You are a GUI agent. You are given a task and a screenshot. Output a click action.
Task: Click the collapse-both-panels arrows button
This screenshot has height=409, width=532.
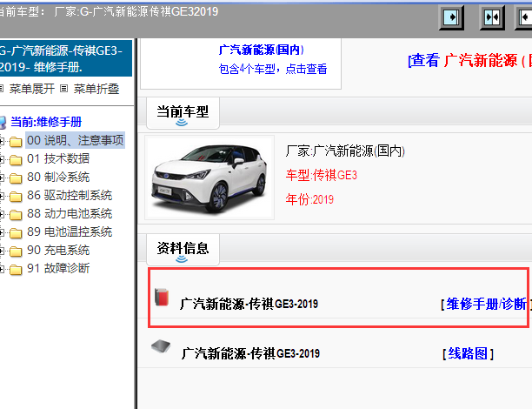point(492,17)
